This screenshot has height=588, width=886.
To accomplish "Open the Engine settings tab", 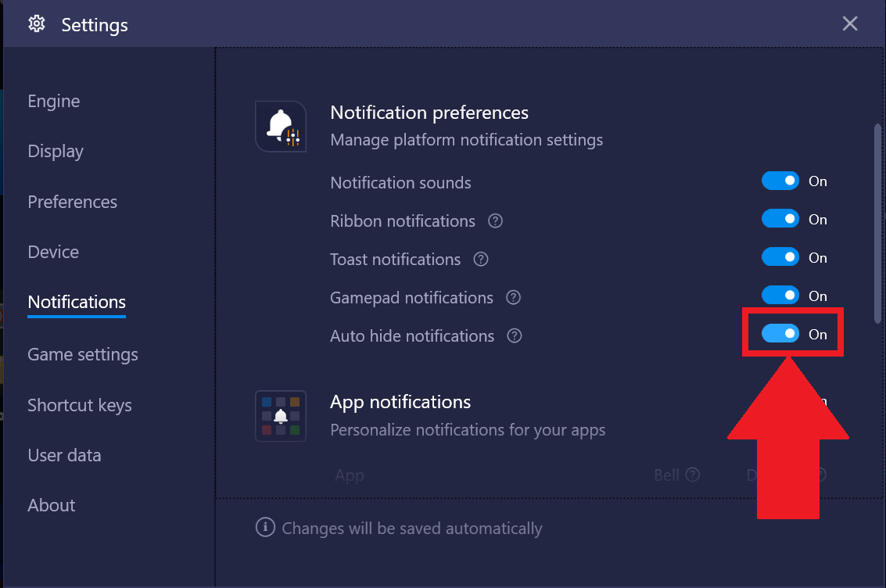I will [x=54, y=101].
